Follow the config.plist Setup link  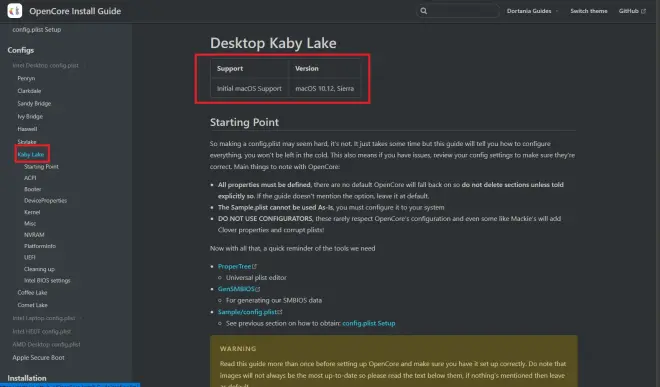(x=369, y=323)
